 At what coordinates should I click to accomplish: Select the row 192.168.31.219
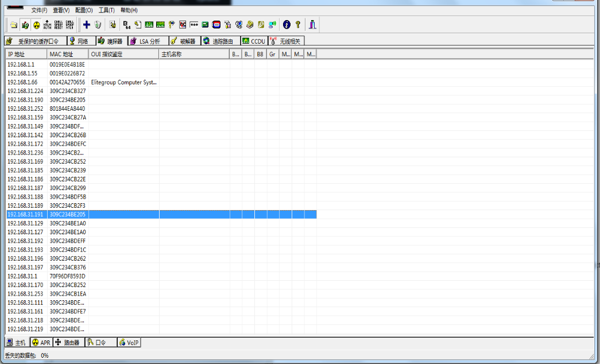[161, 329]
